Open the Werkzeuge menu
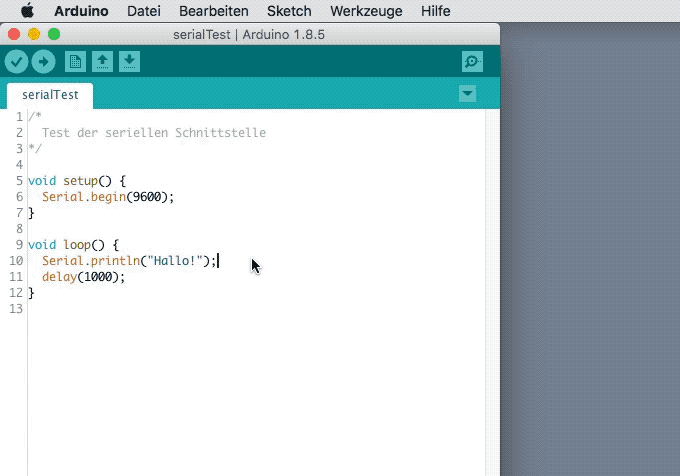This screenshot has width=680, height=476. click(366, 11)
